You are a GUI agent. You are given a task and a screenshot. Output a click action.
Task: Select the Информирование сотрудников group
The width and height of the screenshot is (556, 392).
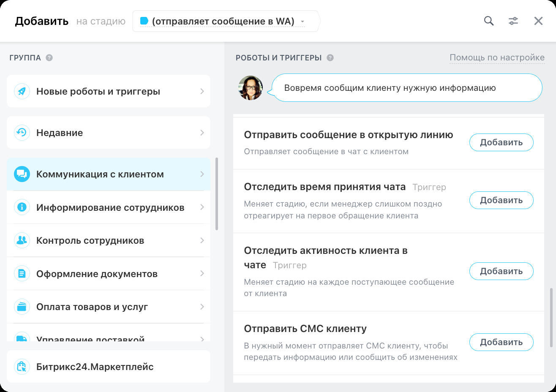tap(109, 207)
